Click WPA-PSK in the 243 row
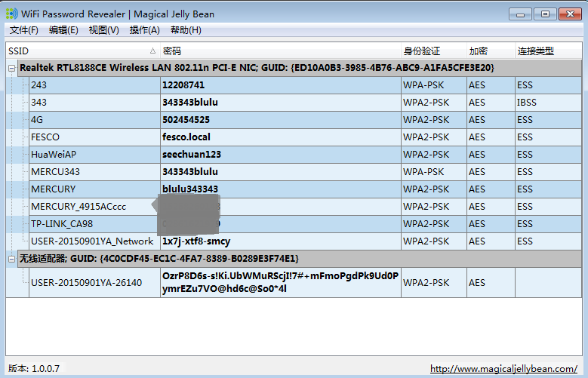The image size is (588, 378). [423, 85]
